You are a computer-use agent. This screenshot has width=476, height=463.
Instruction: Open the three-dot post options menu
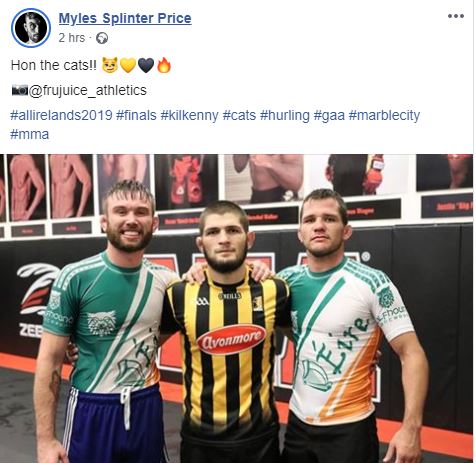[x=456, y=16]
